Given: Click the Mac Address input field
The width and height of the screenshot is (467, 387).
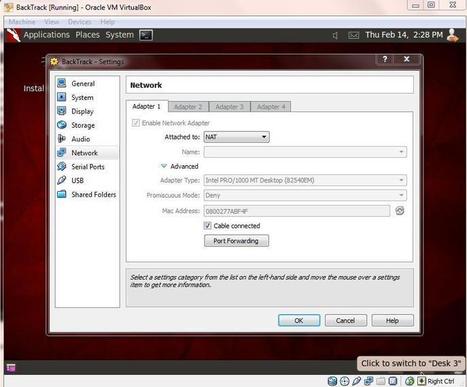Looking at the screenshot, I should pos(297,211).
